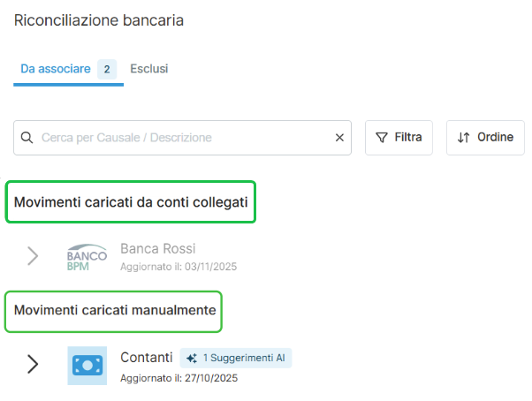This screenshot has height=401, width=532.
Task: Clear the search field with the X icon
Action: (x=339, y=138)
